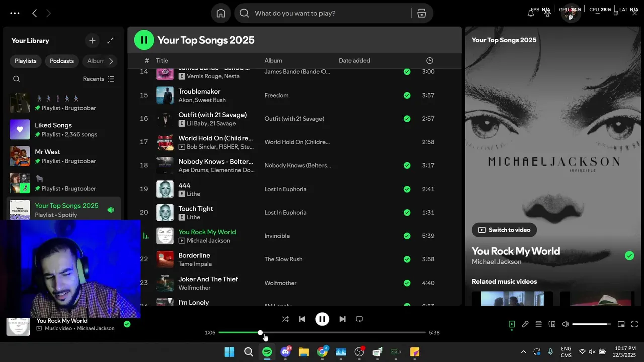This screenshot has width=644, height=362.
Task: Toggle saved checkmark in Now Playing panel
Action: point(629,256)
